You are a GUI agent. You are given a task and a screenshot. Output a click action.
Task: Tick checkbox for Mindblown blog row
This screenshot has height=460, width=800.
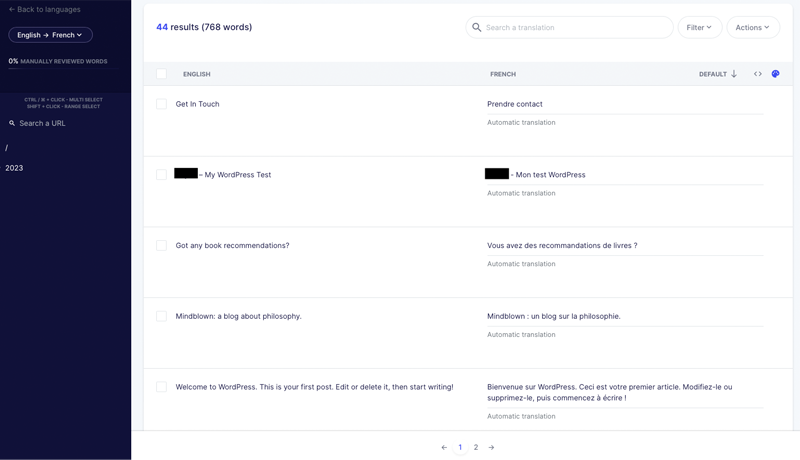tap(161, 316)
